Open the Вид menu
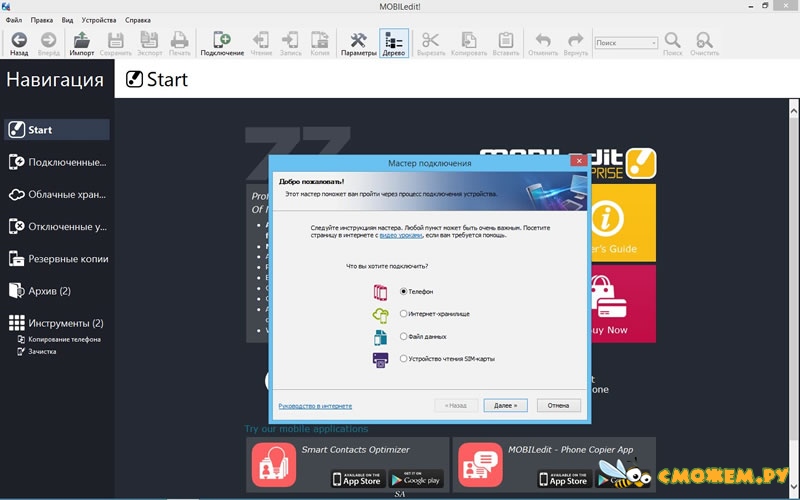Screen dimensions: 800x500 point(67,20)
